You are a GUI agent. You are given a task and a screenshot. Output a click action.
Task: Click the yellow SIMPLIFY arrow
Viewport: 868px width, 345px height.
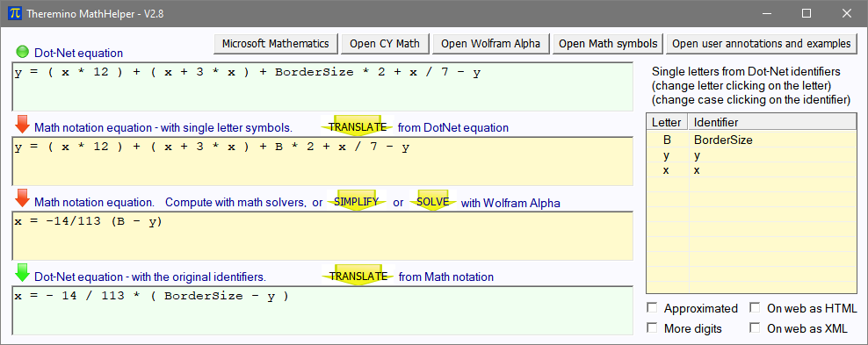[x=357, y=202]
